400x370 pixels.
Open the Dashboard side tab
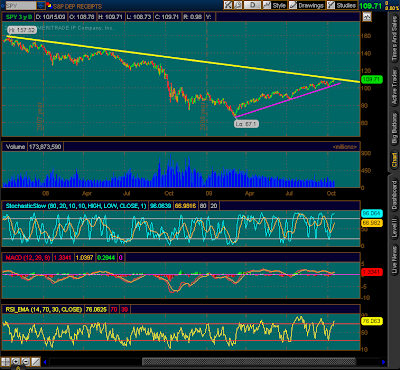(394, 195)
